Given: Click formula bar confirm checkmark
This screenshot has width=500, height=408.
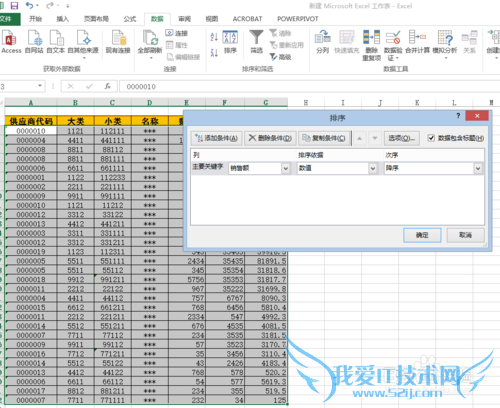Looking at the screenshot, I should 89,86.
